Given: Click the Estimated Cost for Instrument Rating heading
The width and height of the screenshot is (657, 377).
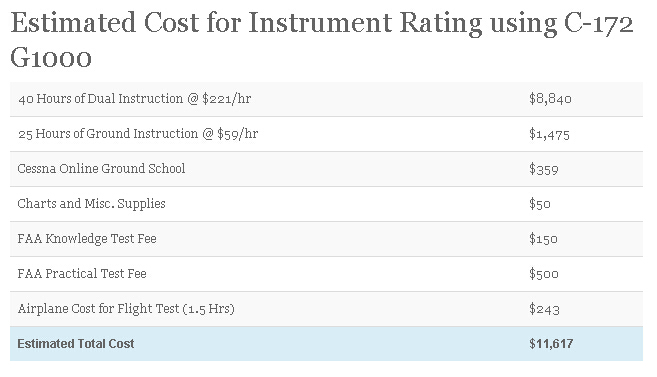Looking at the screenshot, I should click(322, 39).
